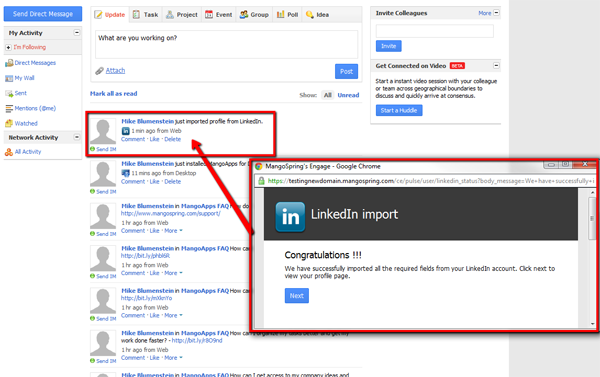
Task: Click Delete on the MangoApps install post
Action: [173, 182]
